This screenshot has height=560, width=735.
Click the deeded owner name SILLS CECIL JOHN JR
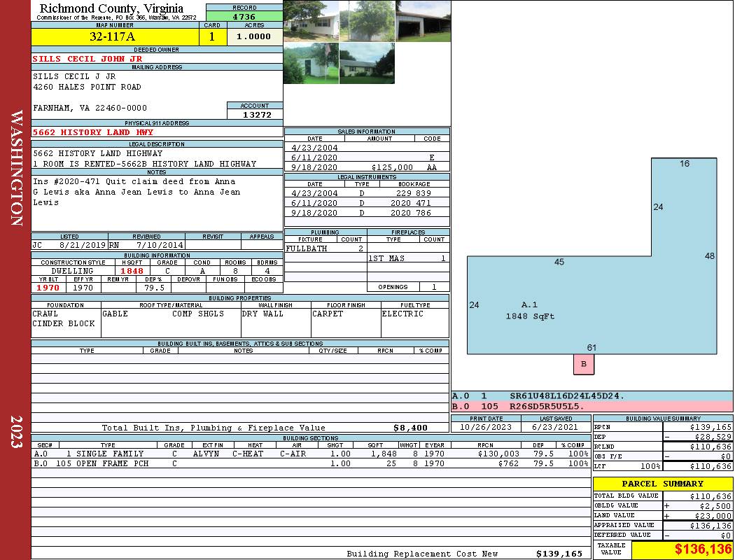pos(87,59)
